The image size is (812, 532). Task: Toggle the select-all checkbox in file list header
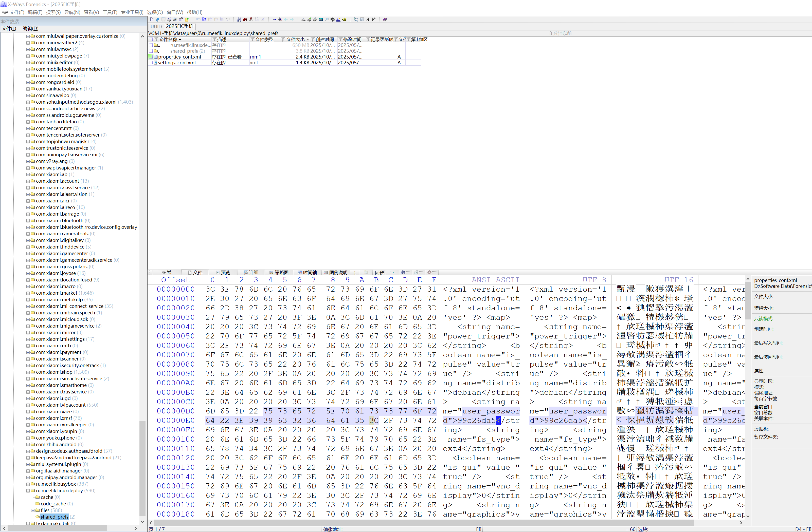pyautogui.click(x=151, y=40)
